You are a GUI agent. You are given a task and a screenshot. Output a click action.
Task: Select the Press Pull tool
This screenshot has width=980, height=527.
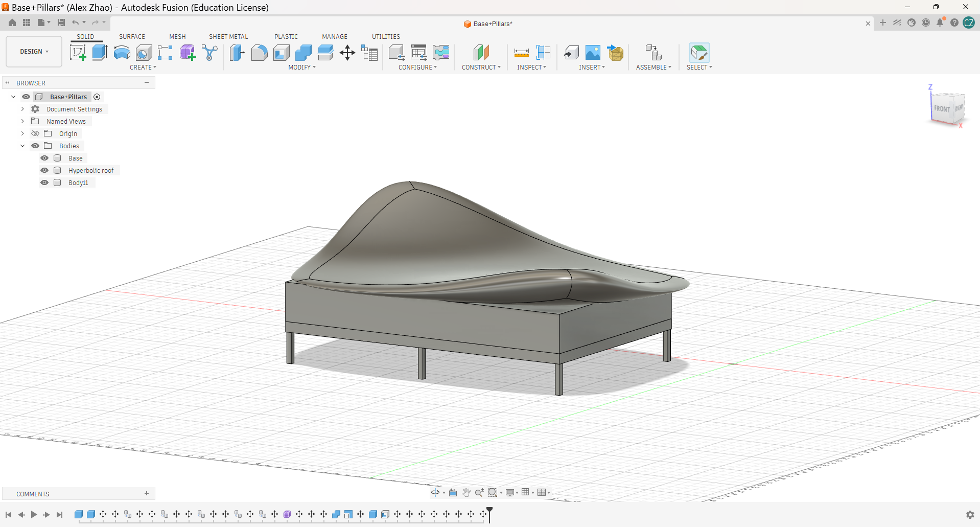(237, 53)
